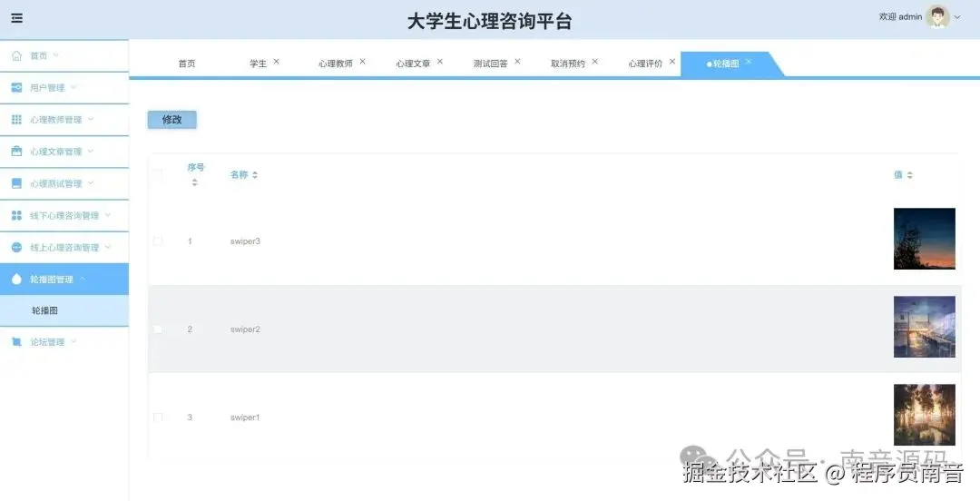Click the swiper2 name cell

click(x=245, y=329)
